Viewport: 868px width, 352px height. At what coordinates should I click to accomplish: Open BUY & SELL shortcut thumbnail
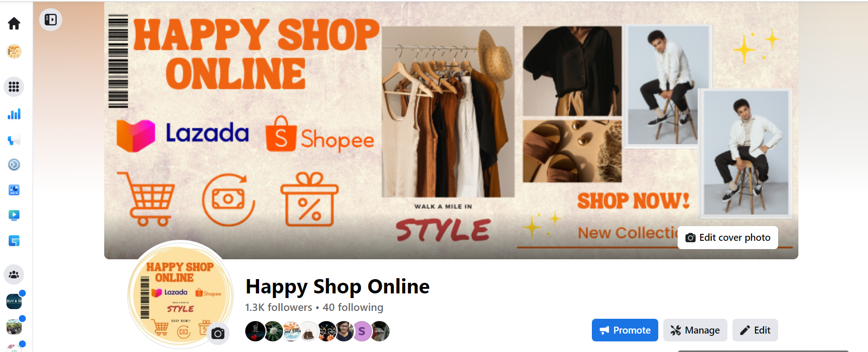point(14,301)
